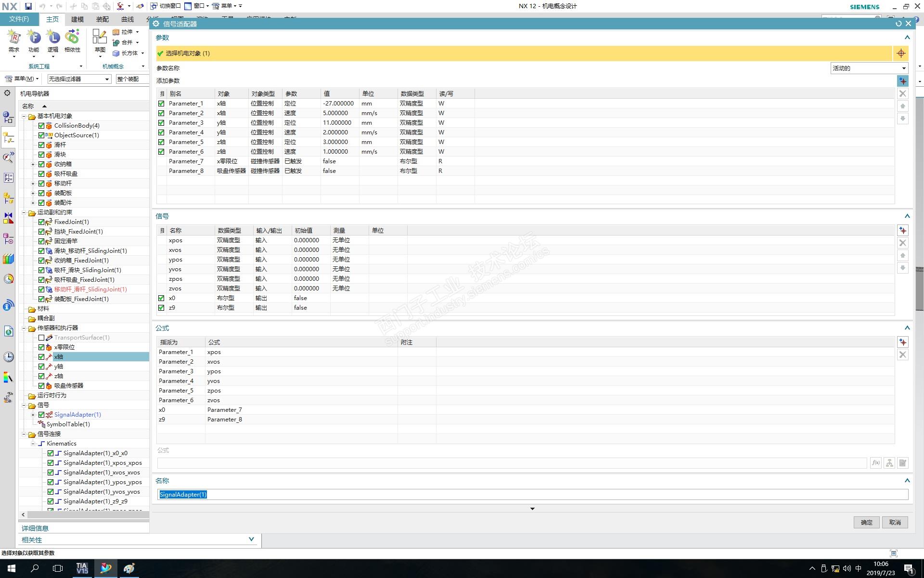This screenshot has height=578, width=924.
Task: Switch to the 建模 ribbon tab
Action: 77,19
